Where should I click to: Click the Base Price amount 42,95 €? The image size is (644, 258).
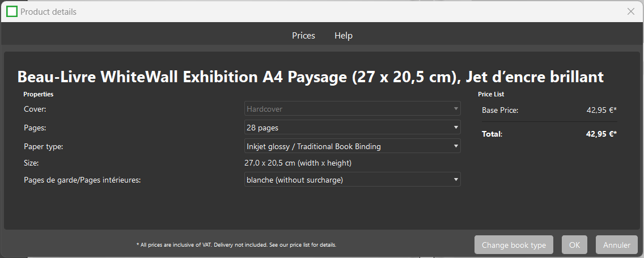[x=601, y=110]
